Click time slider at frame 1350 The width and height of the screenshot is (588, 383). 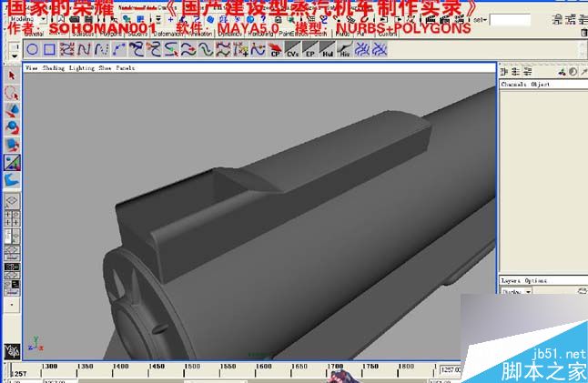point(77,370)
